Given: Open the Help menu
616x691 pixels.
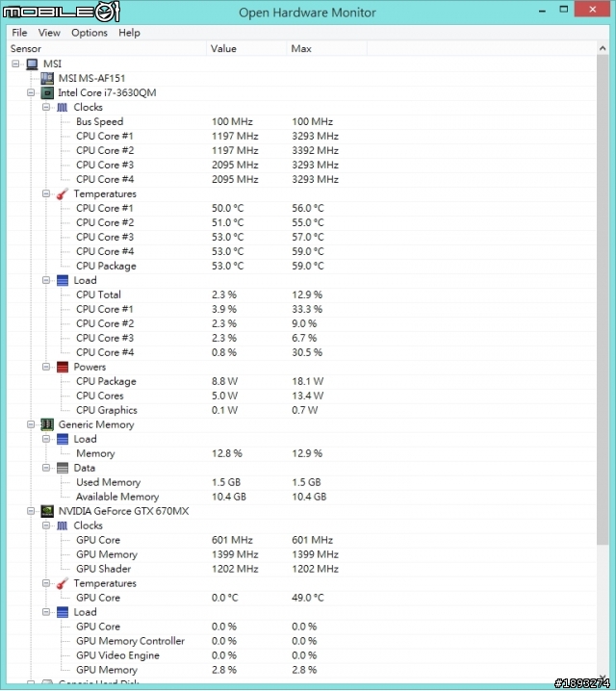Looking at the screenshot, I should (129, 33).
